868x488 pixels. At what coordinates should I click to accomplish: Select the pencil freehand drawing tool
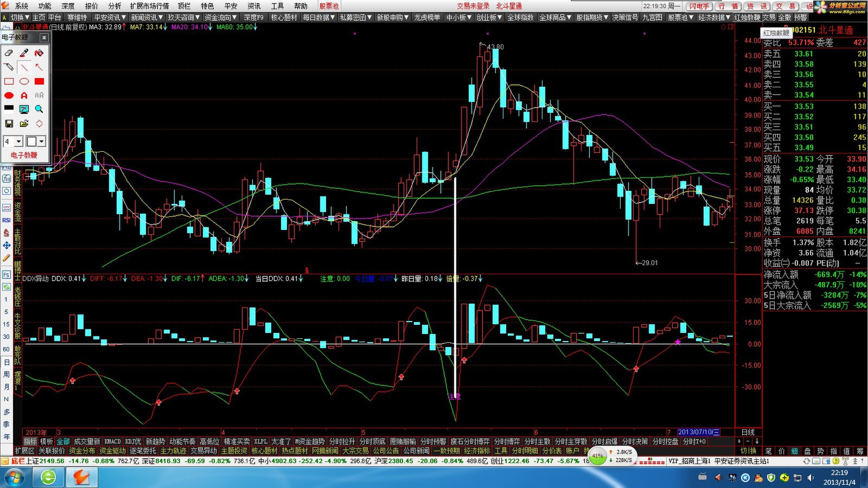click(9, 67)
